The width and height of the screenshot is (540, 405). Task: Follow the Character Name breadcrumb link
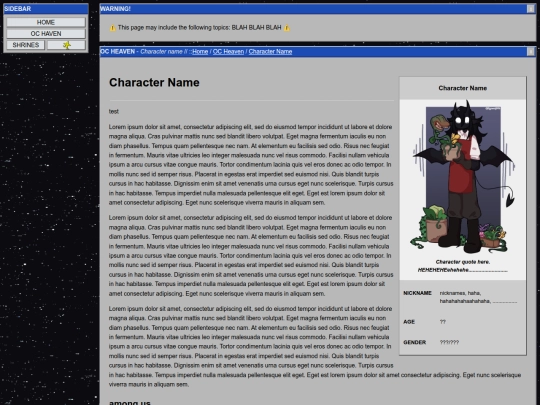tap(270, 52)
